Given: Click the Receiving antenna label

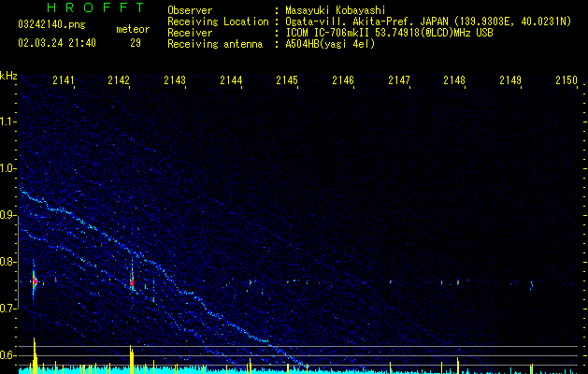Looking at the screenshot, I should pos(215,44).
